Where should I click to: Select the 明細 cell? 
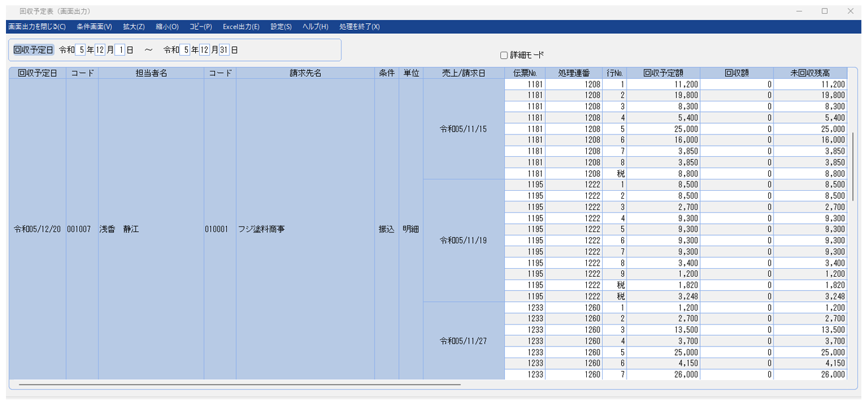411,229
